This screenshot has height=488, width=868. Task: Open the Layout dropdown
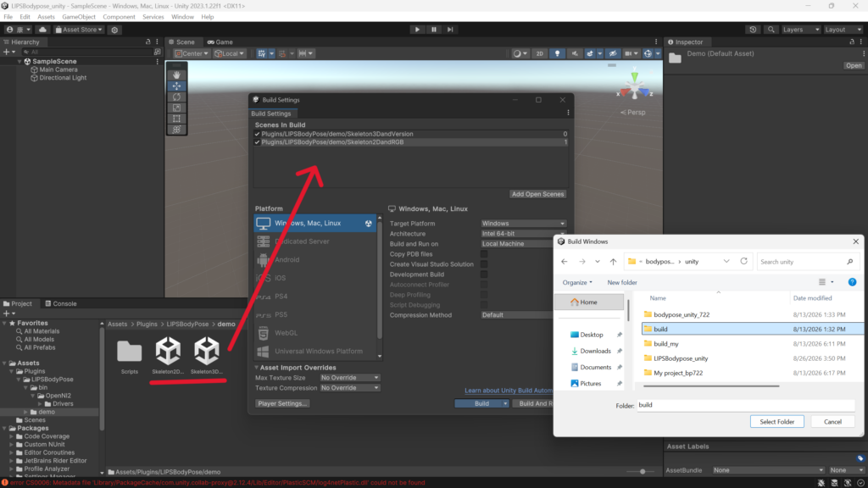(843, 30)
